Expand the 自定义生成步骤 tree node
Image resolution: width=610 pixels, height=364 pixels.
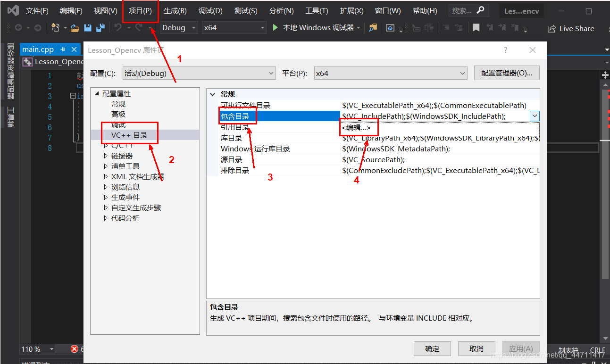point(106,208)
